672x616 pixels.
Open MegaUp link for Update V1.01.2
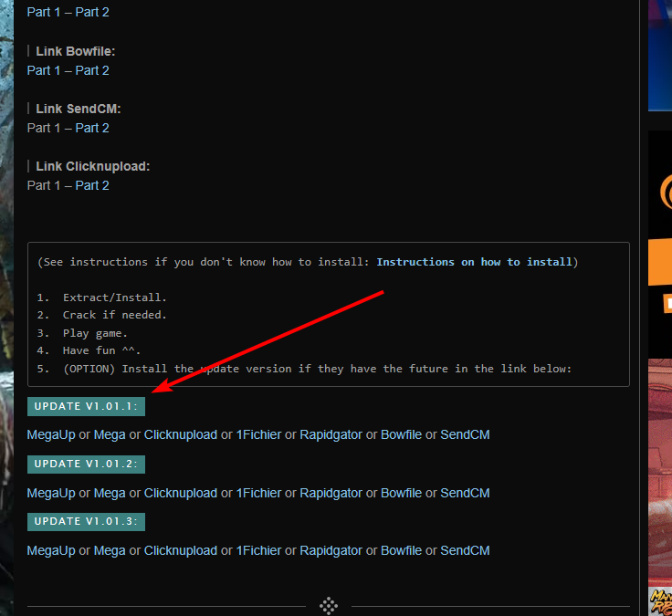[51, 493]
